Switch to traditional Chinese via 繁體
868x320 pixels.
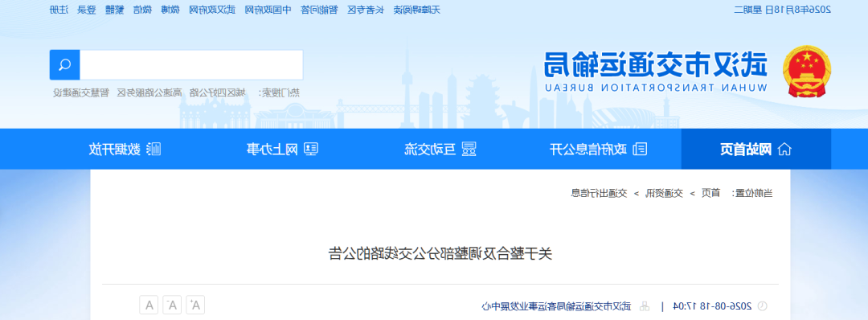click(115, 10)
